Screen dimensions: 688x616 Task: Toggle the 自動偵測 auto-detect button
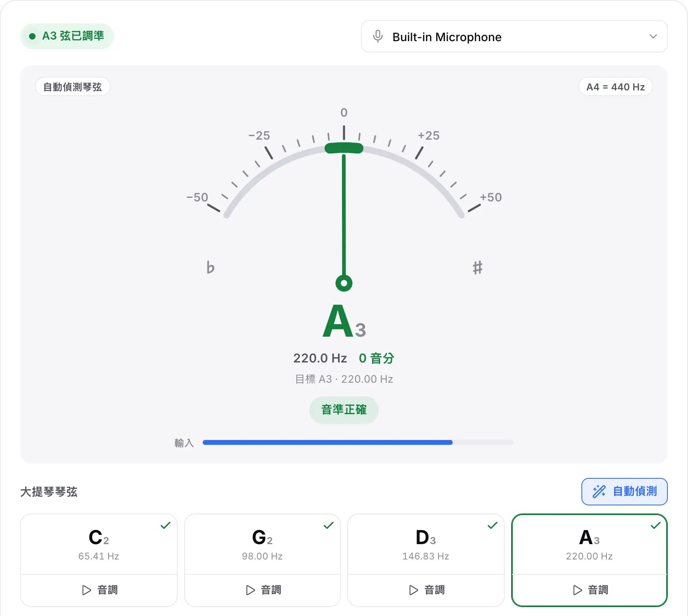[624, 491]
